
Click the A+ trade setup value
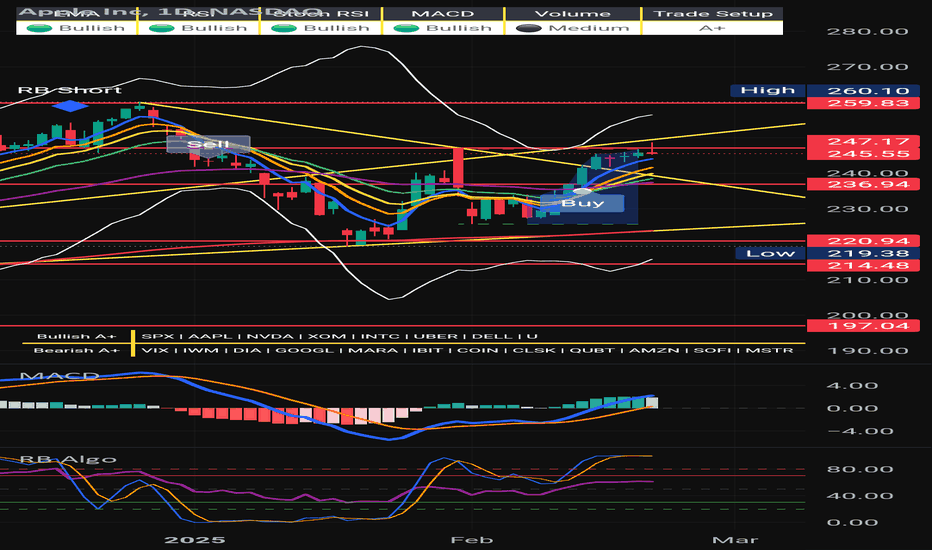pos(711,28)
